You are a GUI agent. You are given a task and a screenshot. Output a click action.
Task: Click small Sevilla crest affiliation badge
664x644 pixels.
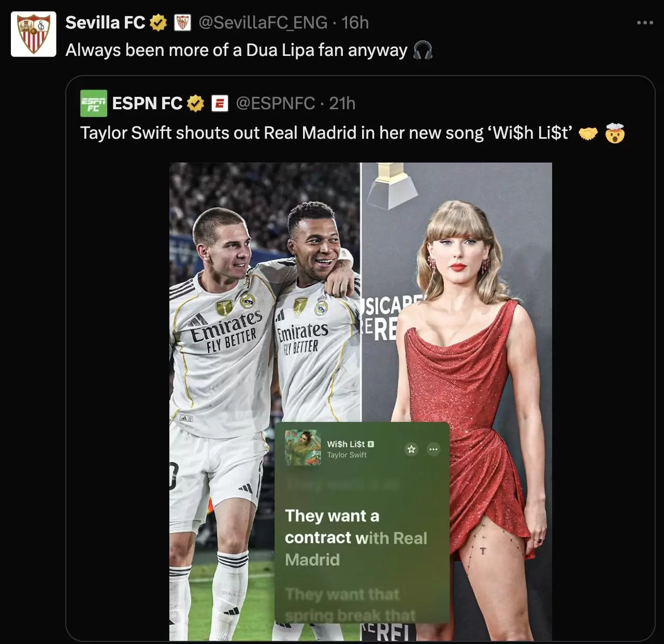coord(182,23)
